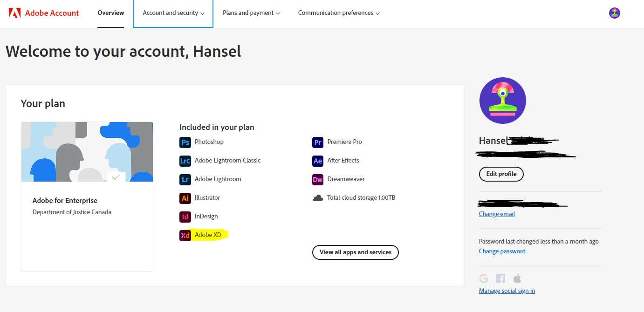Click the Adobe Lightroom Lr icon

(185, 180)
